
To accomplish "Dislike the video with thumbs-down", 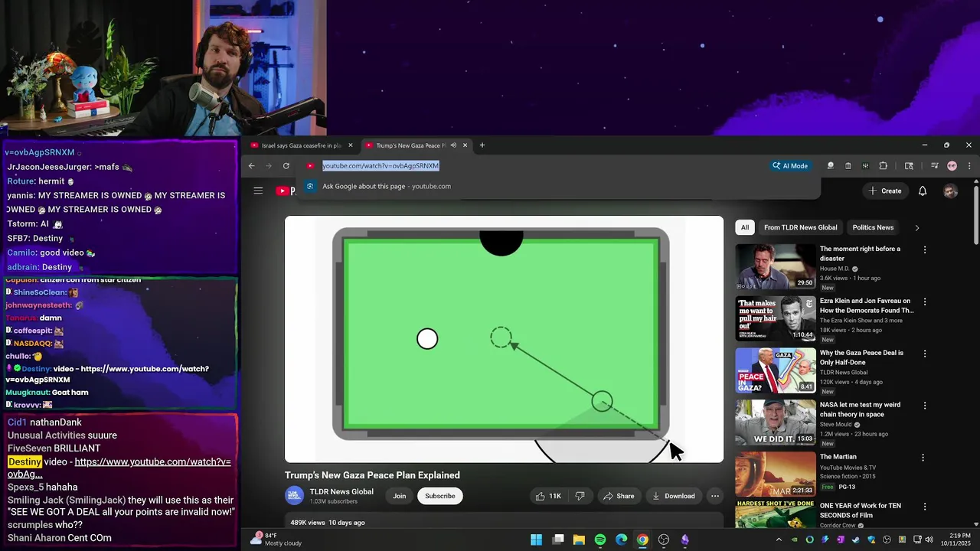I will point(580,496).
